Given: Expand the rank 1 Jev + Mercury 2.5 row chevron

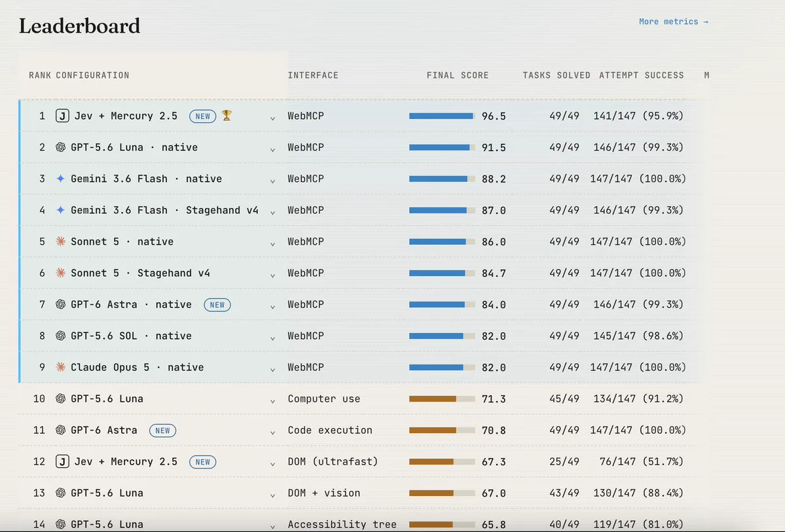Looking at the screenshot, I should pos(273,118).
